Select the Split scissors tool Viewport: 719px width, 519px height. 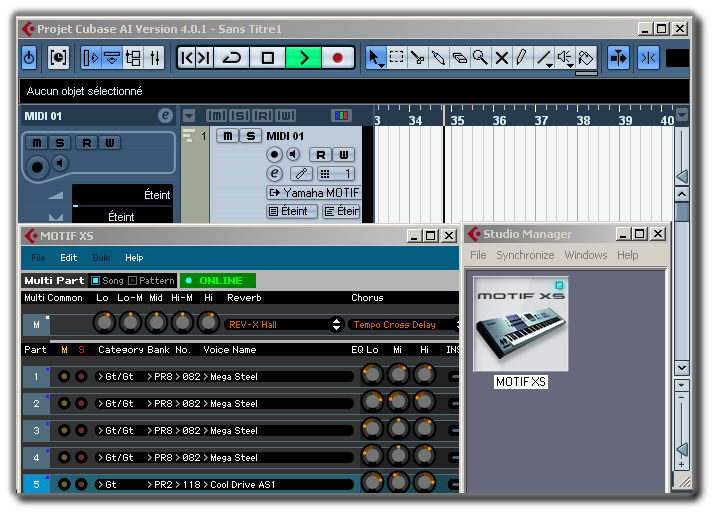click(x=418, y=58)
